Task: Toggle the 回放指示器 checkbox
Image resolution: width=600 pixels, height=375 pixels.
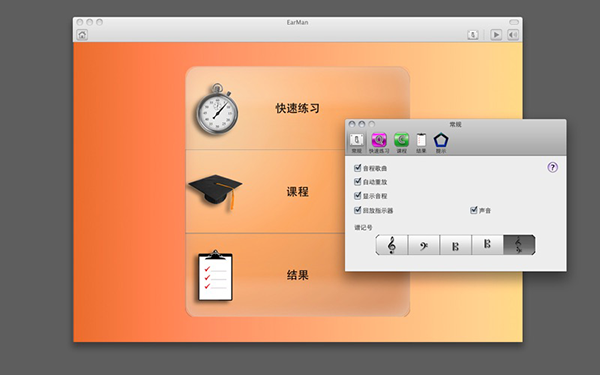Action: click(x=358, y=210)
